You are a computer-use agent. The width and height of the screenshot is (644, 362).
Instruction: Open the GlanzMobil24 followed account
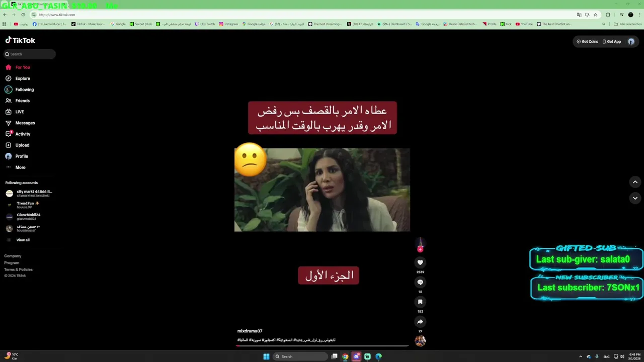pos(23,216)
